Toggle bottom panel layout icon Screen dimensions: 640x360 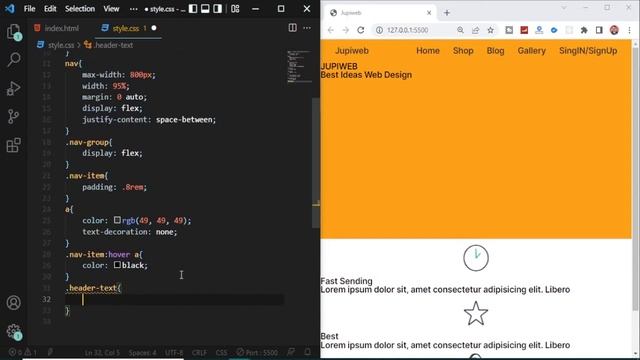205,9
